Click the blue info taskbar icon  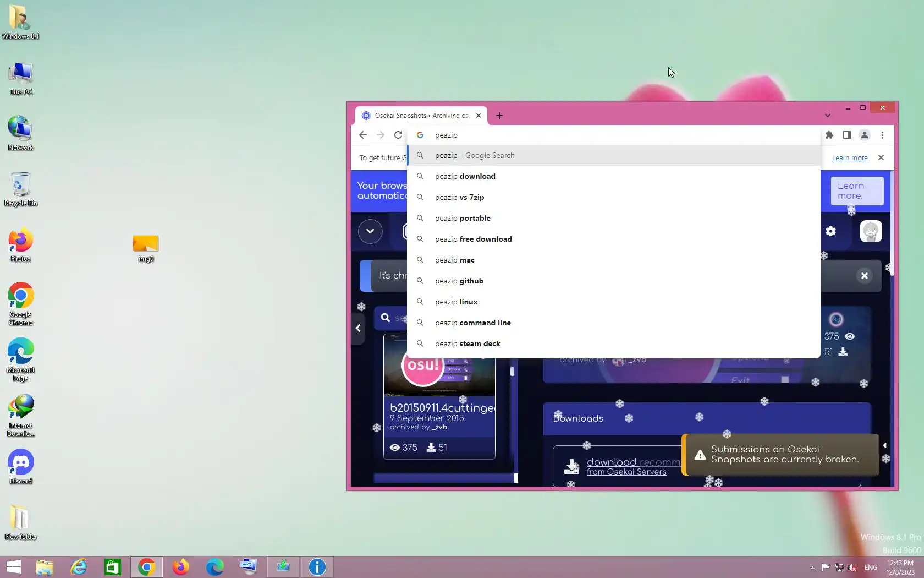pyautogui.click(x=317, y=567)
